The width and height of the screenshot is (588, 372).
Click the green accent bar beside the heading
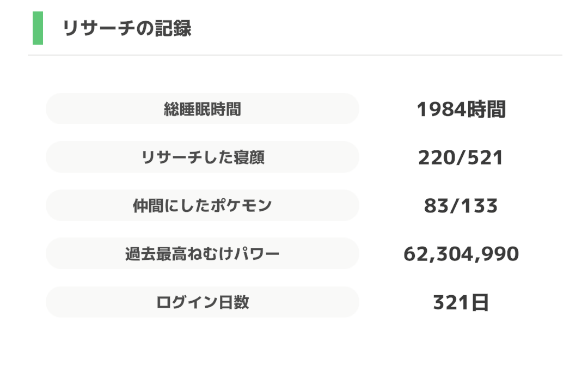(38, 28)
